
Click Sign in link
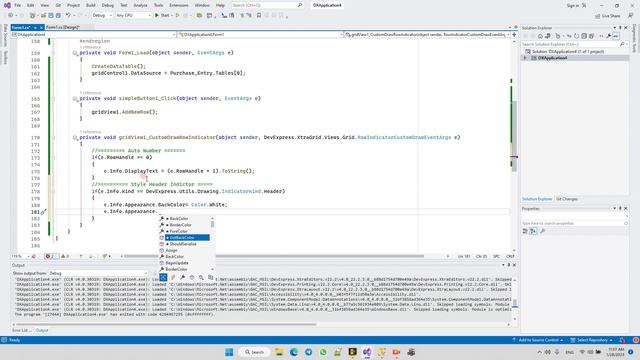(573, 5)
